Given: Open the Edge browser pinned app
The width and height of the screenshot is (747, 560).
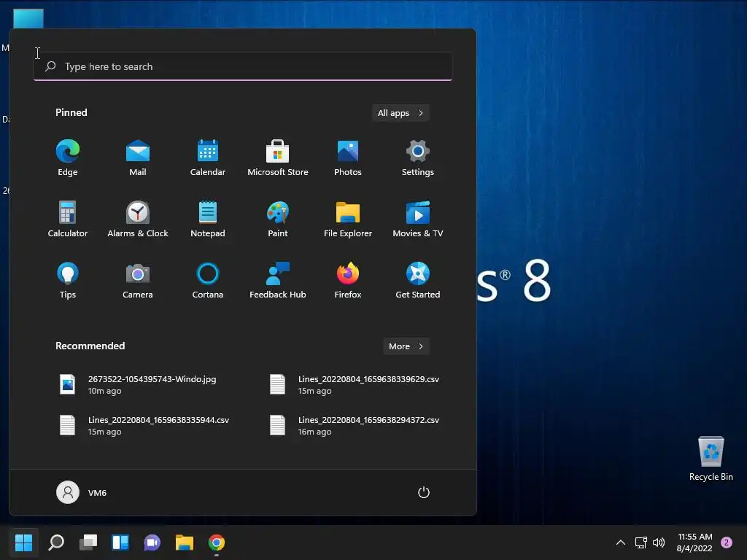Looking at the screenshot, I should pos(68,158).
